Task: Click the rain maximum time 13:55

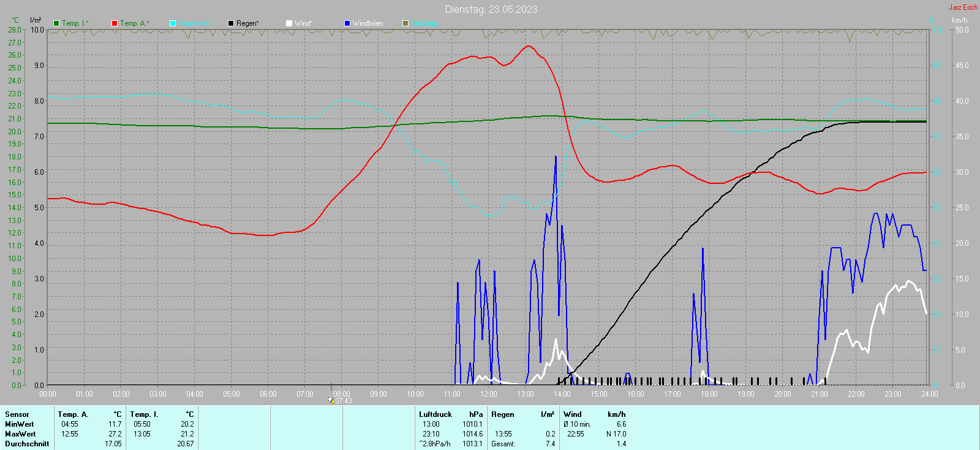Action: point(503,434)
